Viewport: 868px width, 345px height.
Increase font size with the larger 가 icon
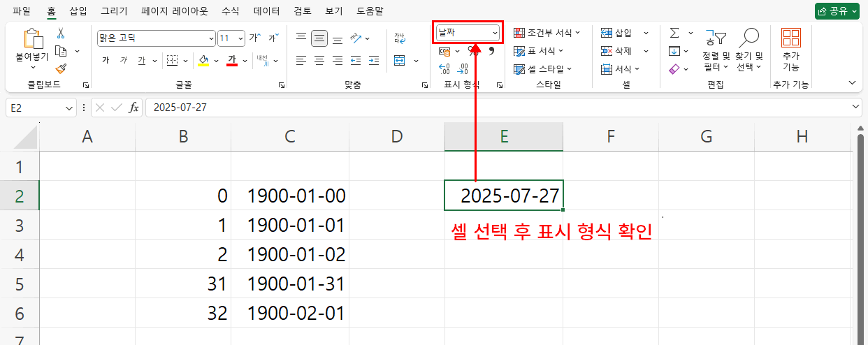[255, 37]
